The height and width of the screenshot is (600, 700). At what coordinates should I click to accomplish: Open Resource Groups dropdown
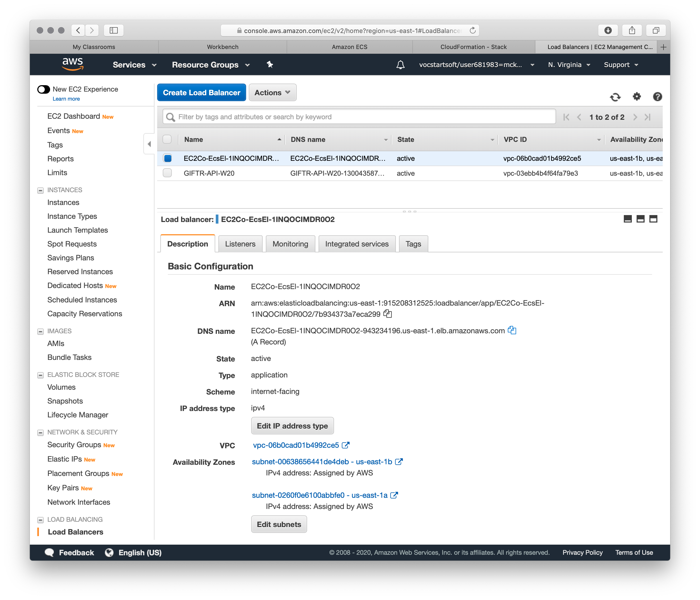click(x=211, y=65)
